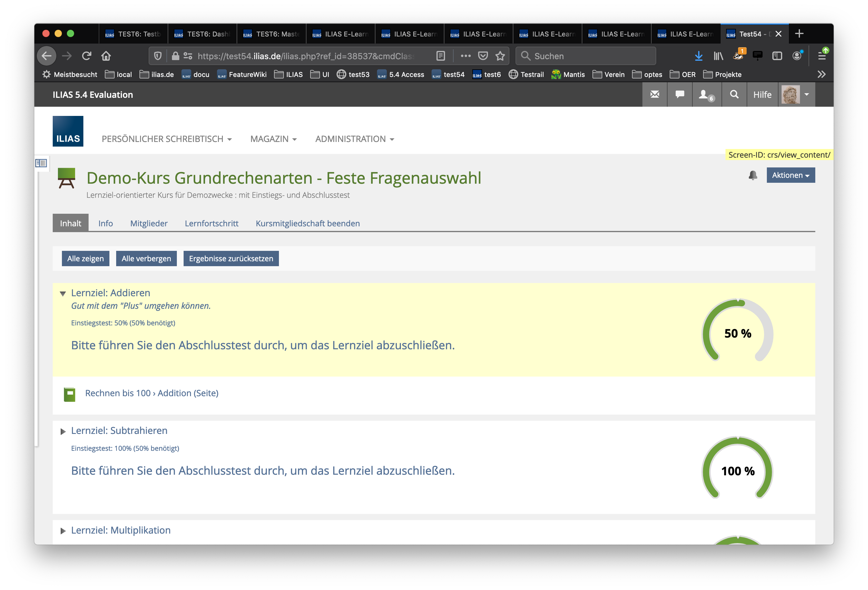Screen dimensions: 868x590
Task: Expand the Lernziel: Multiplikation section
Action: click(x=63, y=531)
